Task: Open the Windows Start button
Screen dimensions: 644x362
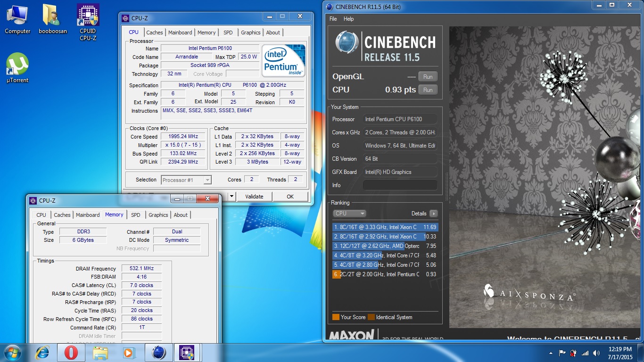Action: (13, 353)
